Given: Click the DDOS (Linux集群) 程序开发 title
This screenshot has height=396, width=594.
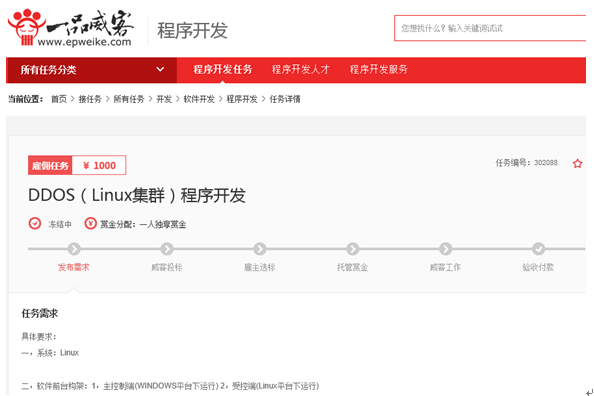Looking at the screenshot, I should (x=137, y=196).
